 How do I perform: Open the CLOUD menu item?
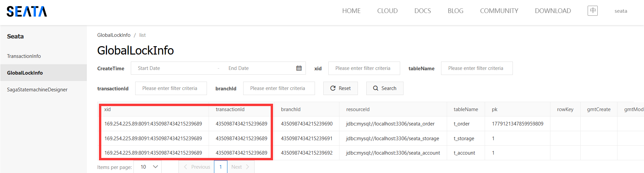click(x=387, y=11)
